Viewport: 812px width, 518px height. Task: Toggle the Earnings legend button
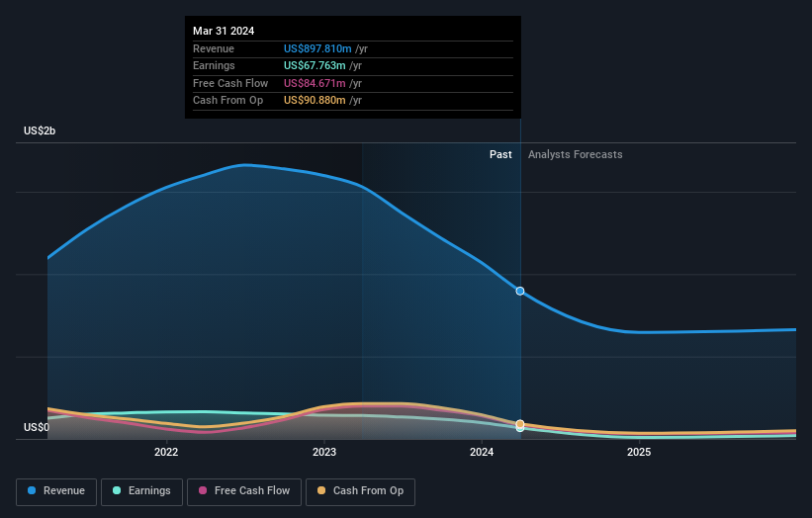(x=141, y=491)
